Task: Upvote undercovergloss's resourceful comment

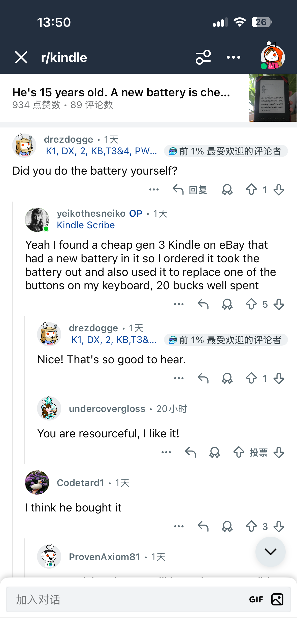Action: coord(239,453)
